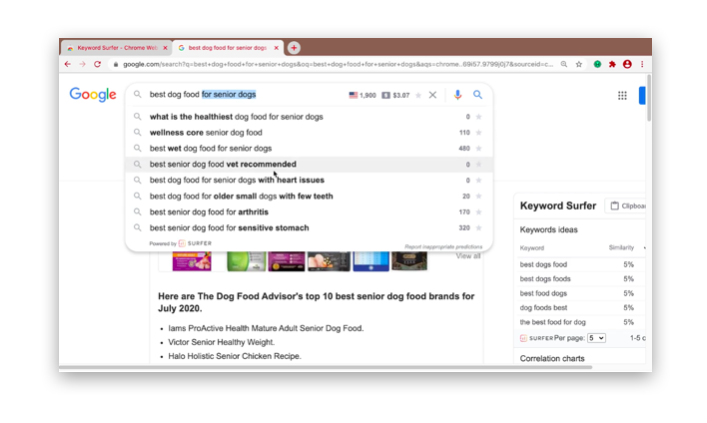Star the sensitive stomach suggestion

479,228
